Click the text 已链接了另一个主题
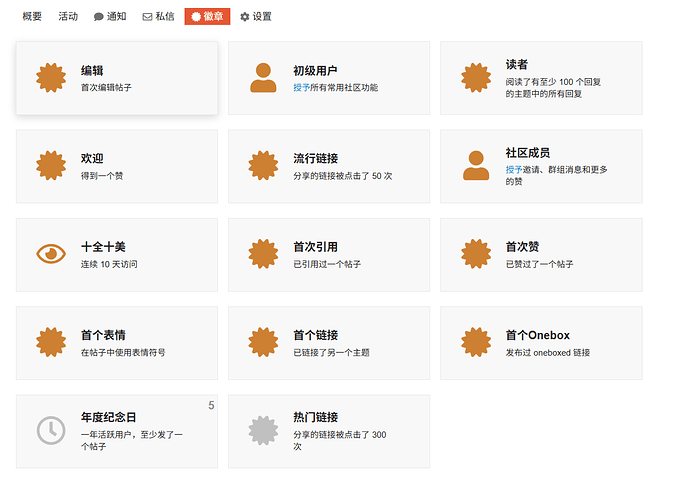This screenshot has width=690, height=486. coord(331,353)
